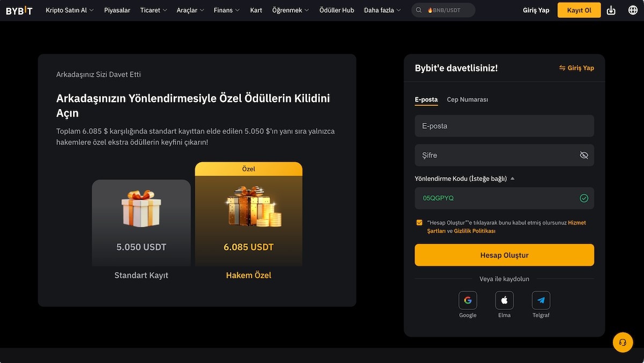Image resolution: width=644 pixels, height=363 pixels.
Task: Open the Kripto Satın Al dropdown
Action: coord(70,10)
